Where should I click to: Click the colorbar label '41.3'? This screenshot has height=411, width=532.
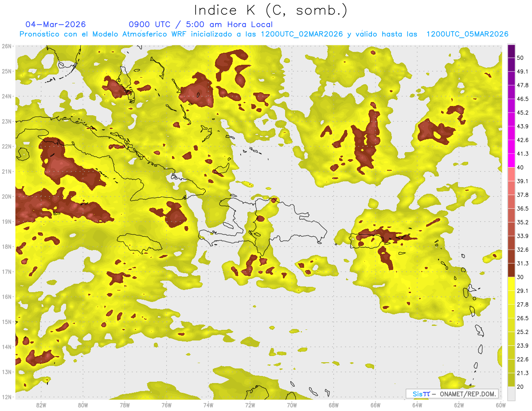[522, 154]
